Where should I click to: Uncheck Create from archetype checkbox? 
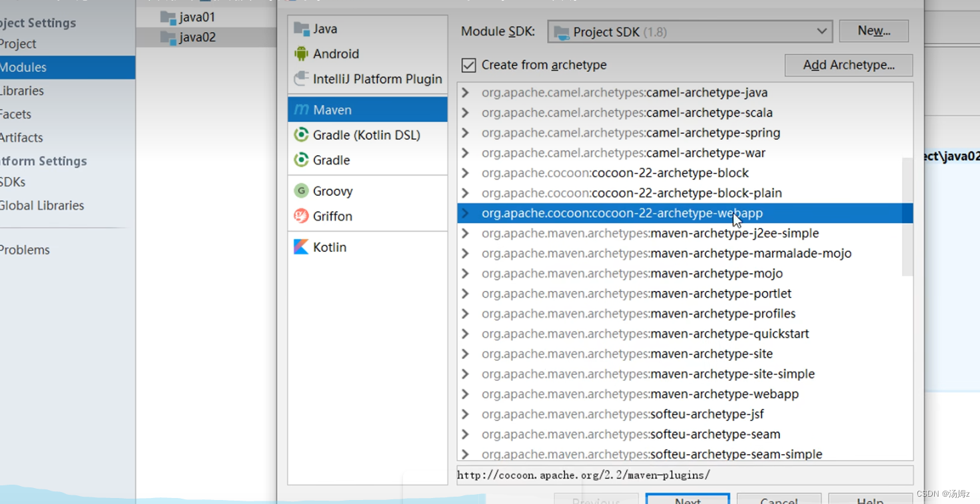pos(469,65)
